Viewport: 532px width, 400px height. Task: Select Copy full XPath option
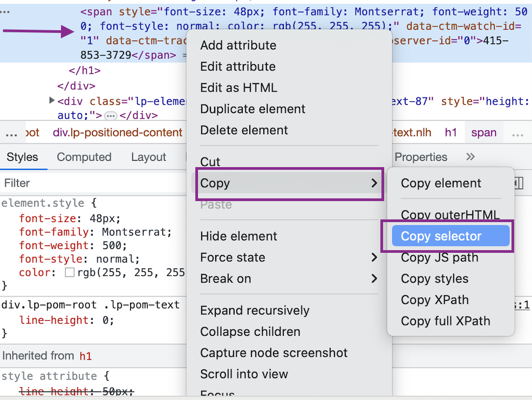pos(446,321)
